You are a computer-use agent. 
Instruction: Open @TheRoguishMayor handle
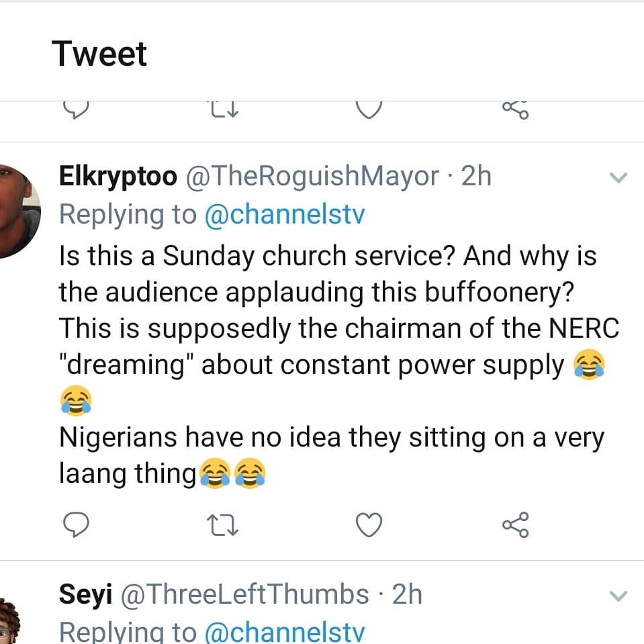tap(312, 177)
